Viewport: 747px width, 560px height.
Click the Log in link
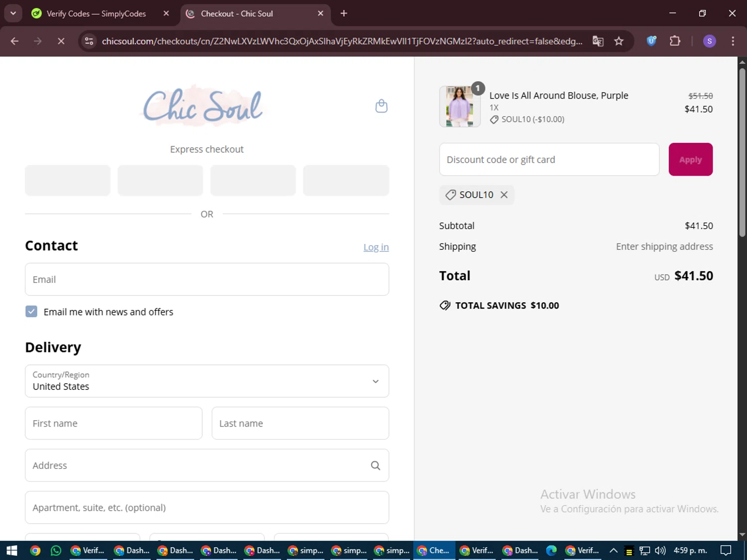click(x=376, y=247)
